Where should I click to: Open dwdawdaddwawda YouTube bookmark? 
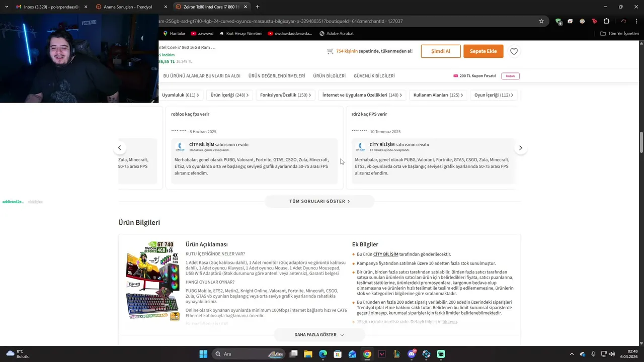(291, 33)
